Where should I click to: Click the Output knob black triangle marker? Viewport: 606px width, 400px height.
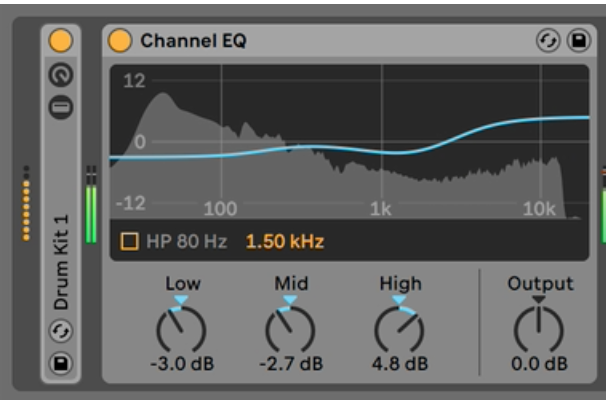point(539,300)
